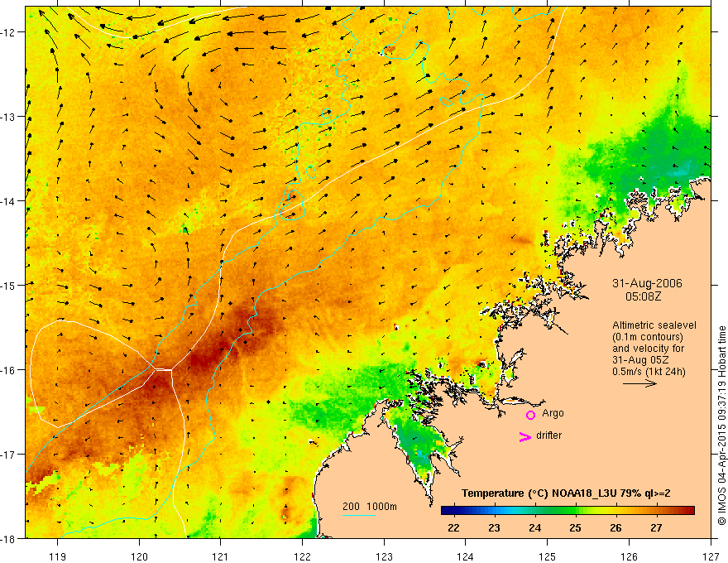Click the latitude axis label -16
The width and height of the screenshot is (728, 563).
(8, 370)
